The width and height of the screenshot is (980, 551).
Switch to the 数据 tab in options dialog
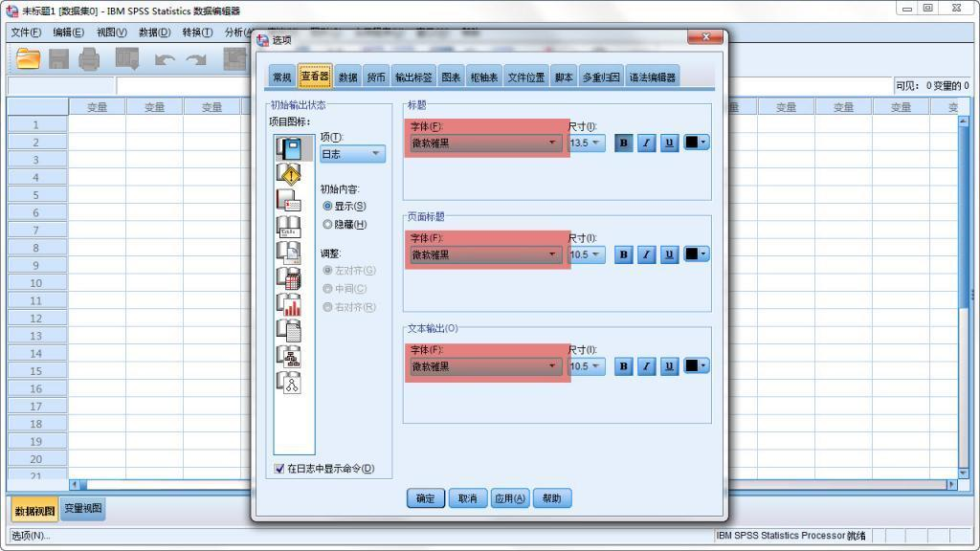click(348, 77)
